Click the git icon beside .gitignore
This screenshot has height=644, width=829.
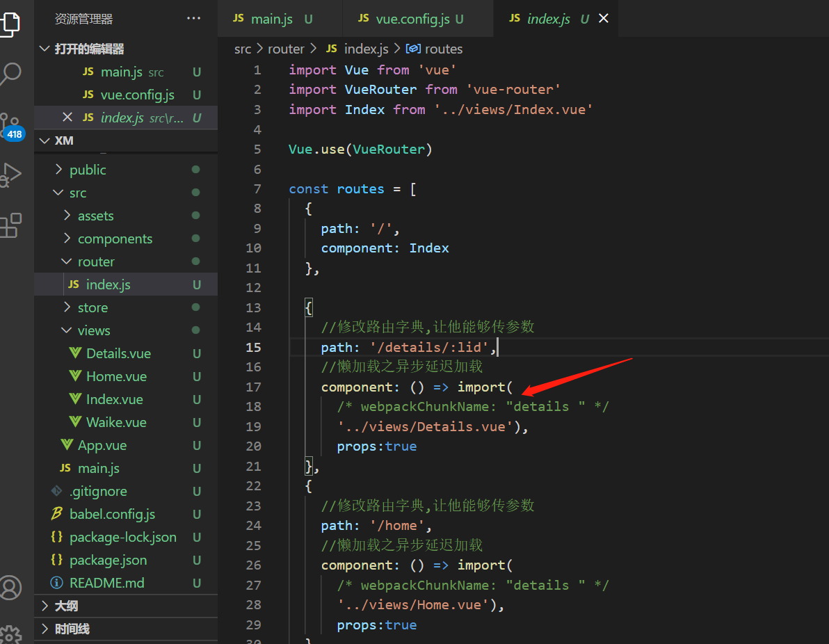point(57,491)
